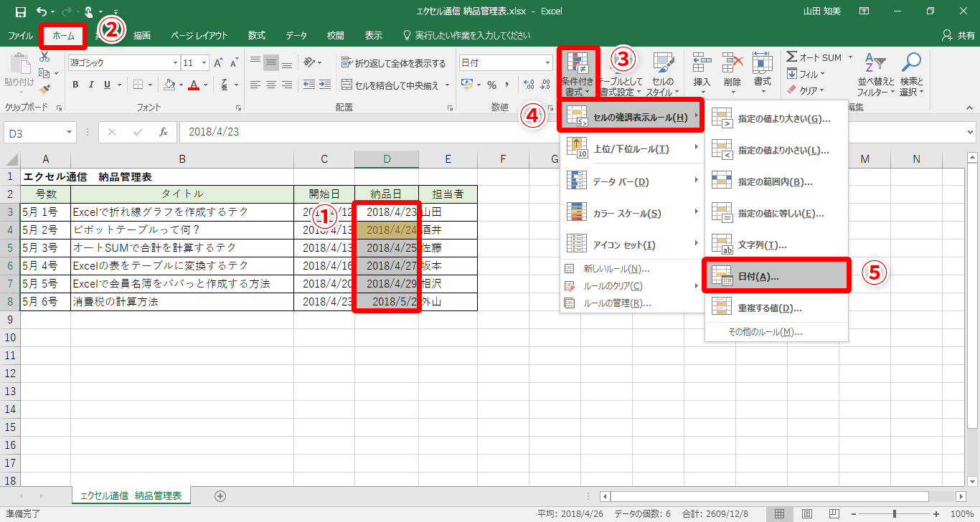Decrease the cell indent
This screenshot has width=980, height=522.
309,85
